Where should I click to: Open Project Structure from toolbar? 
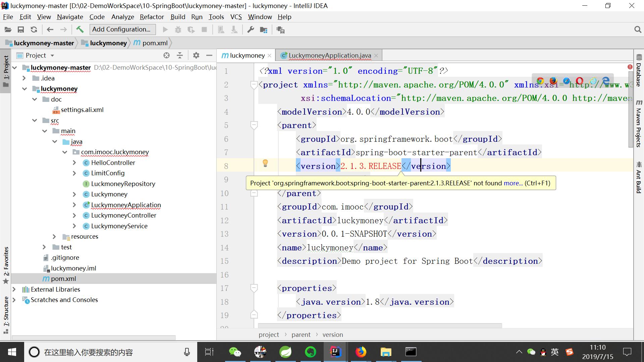tap(264, 30)
